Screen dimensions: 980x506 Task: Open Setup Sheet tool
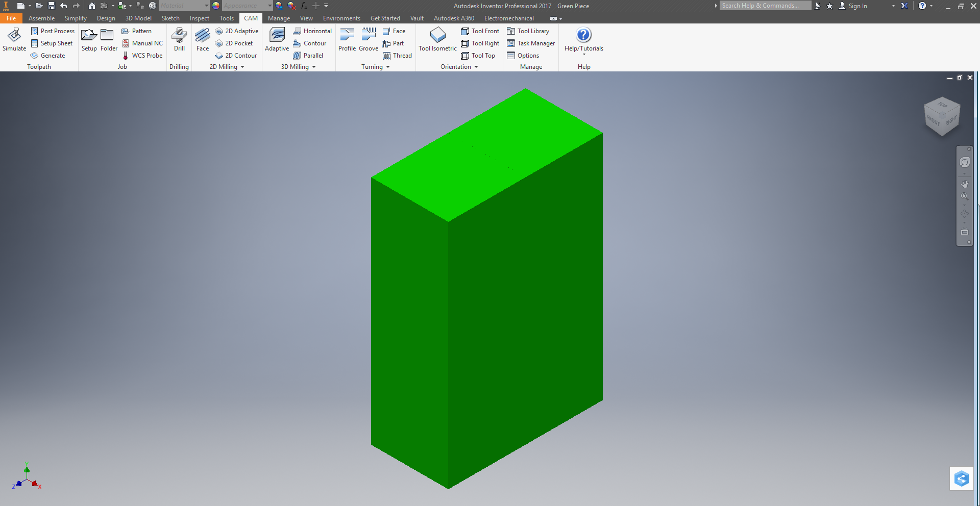tap(52, 43)
